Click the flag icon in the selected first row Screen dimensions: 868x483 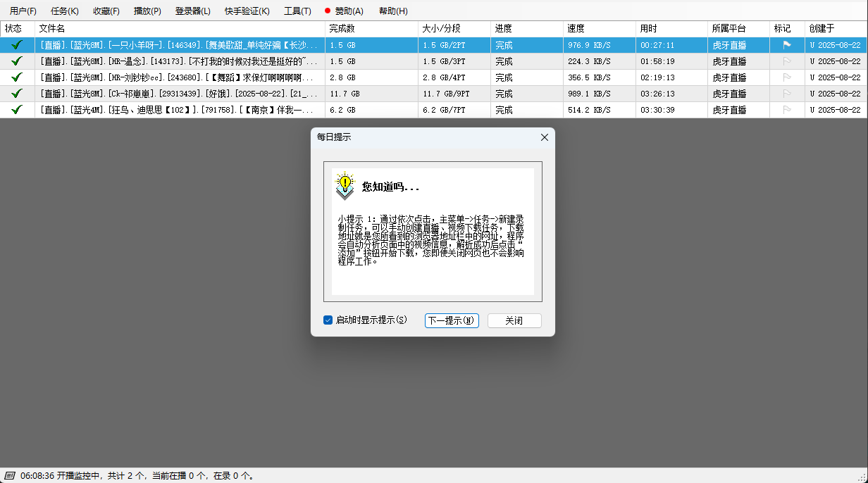tap(787, 45)
